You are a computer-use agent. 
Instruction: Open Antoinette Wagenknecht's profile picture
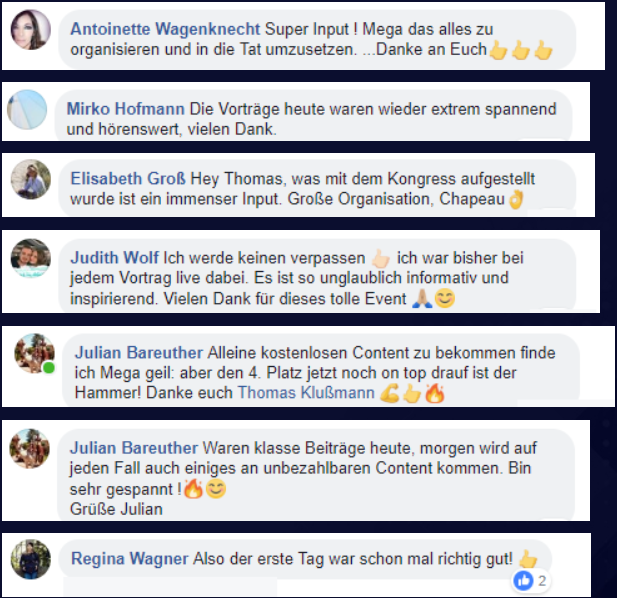tap(31, 30)
